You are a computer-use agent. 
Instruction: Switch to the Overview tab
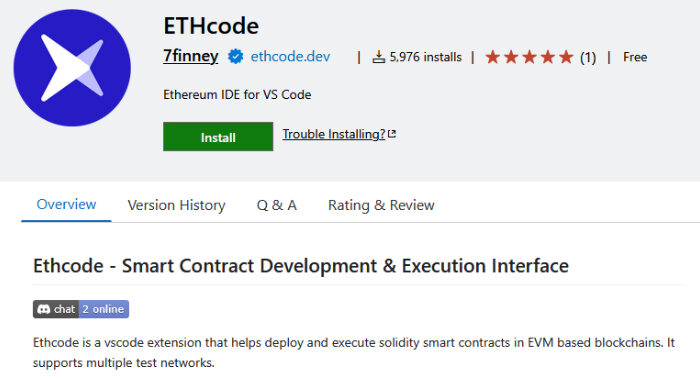pyautogui.click(x=66, y=205)
